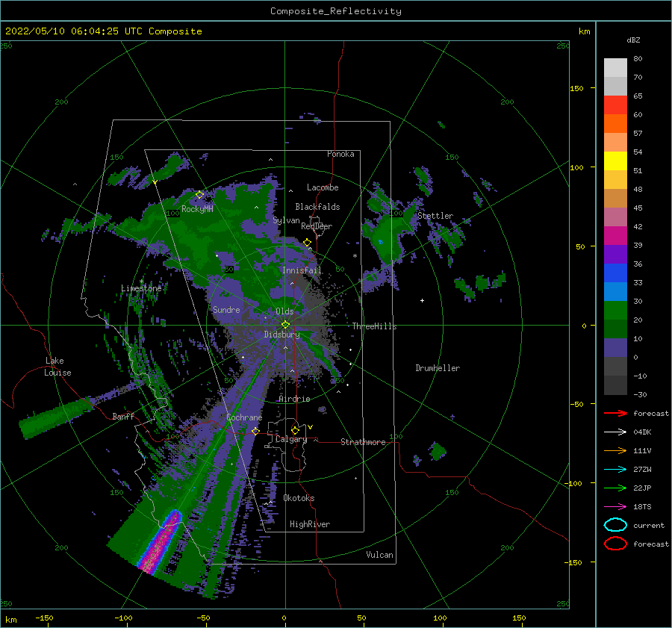Click the yellow radar site diamond at Olds
The height and width of the screenshot is (628, 672).
tap(285, 325)
